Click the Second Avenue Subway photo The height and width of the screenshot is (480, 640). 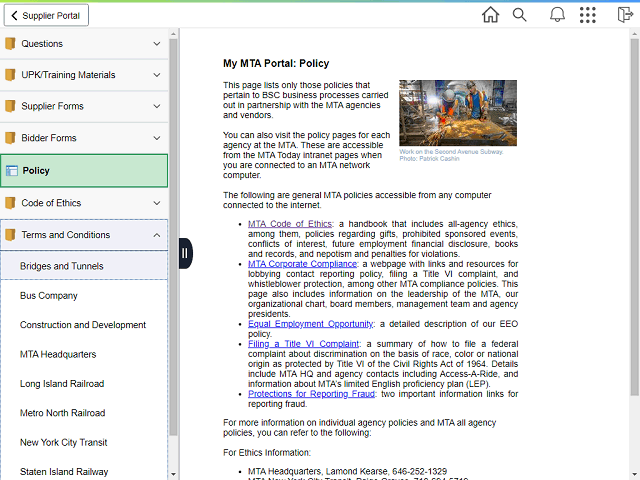[x=458, y=113]
